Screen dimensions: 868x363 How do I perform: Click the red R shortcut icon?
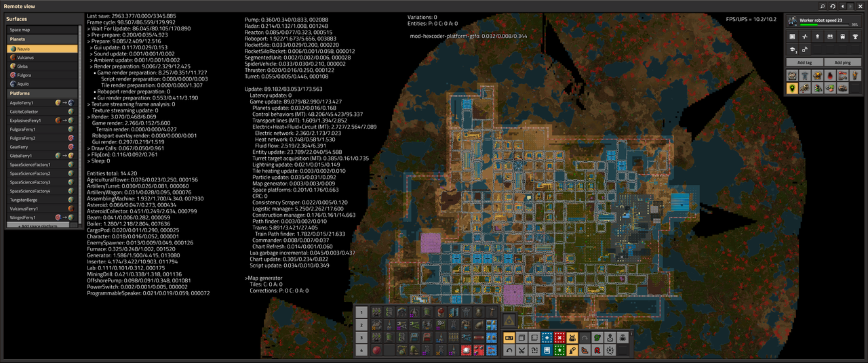pyautogui.click(x=597, y=350)
